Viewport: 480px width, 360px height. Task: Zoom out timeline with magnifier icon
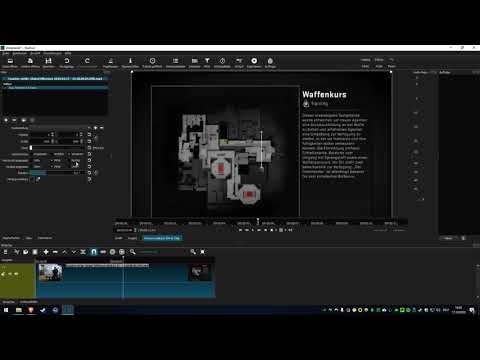133,252
